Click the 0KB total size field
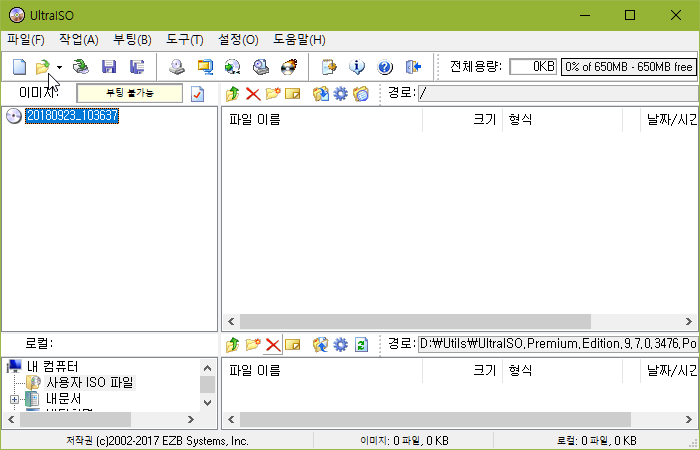 tap(533, 67)
